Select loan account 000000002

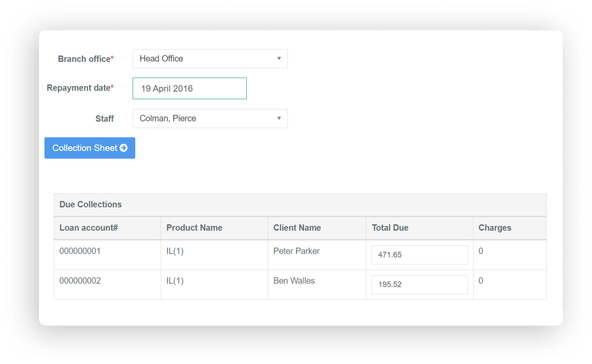tap(80, 280)
